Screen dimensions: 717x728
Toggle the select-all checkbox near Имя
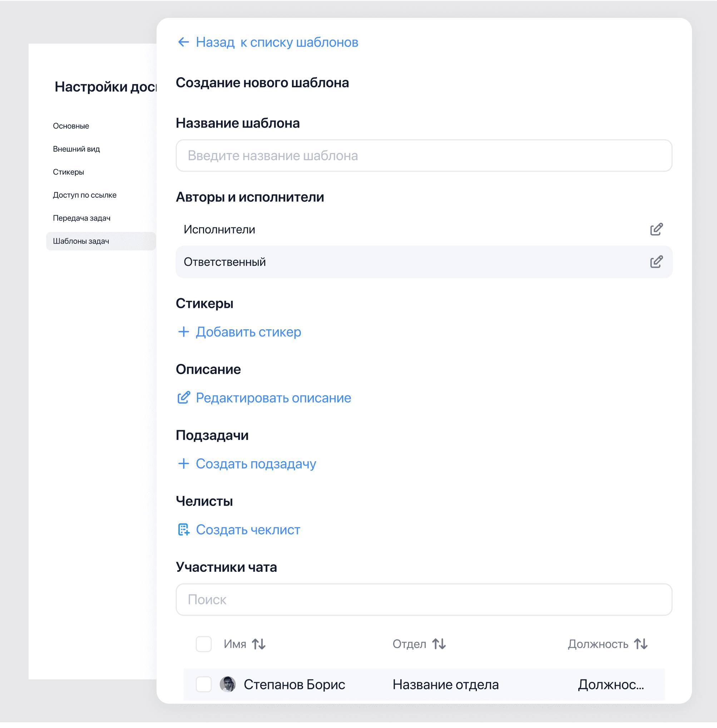tap(204, 644)
